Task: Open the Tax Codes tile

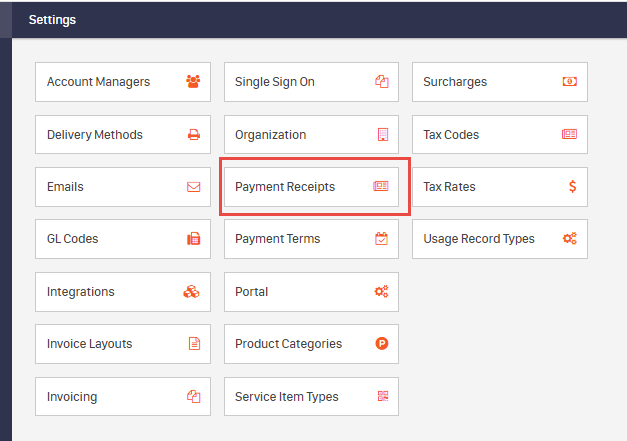Action: pyautogui.click(x=500, y=135)
